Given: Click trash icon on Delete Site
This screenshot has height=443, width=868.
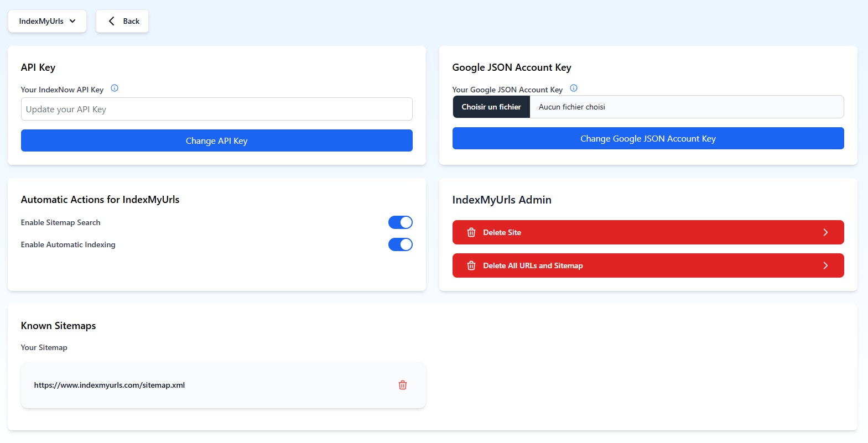Looking at the screenshot, I should point(471,232).
